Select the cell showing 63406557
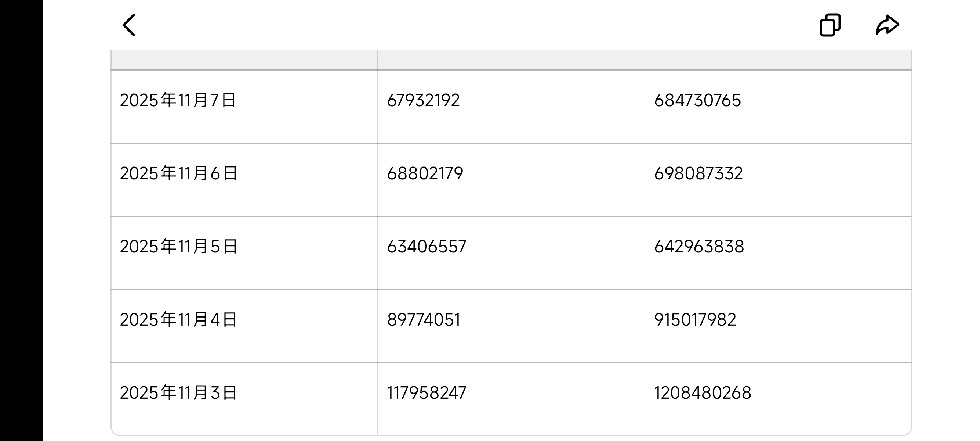This screenshot has width=980, height=441. [427, 247]
